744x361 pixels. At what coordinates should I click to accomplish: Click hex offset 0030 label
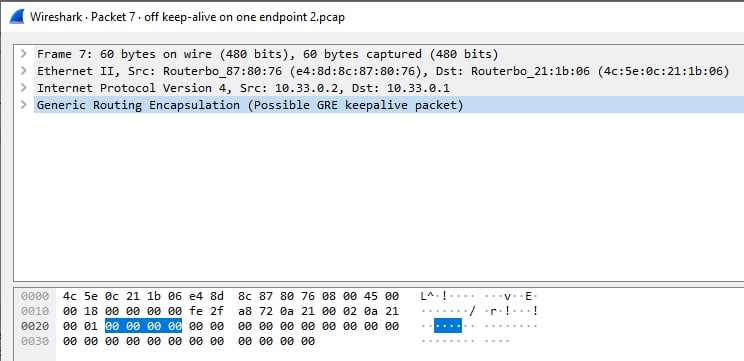[35, 341]
